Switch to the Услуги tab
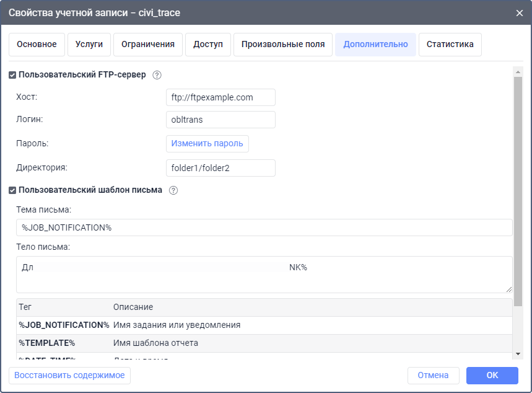This screenshot has height=393, width=532. click(89, 45)
